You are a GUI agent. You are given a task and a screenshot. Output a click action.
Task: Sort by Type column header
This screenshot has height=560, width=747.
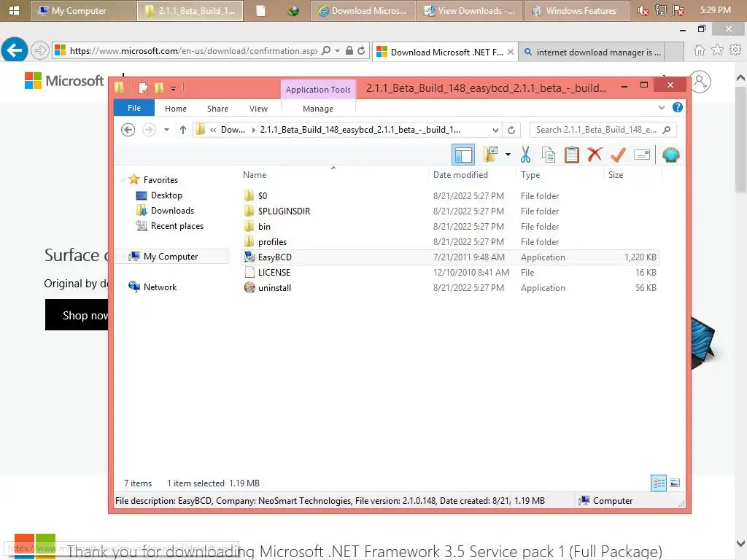(x=560, y=175)
